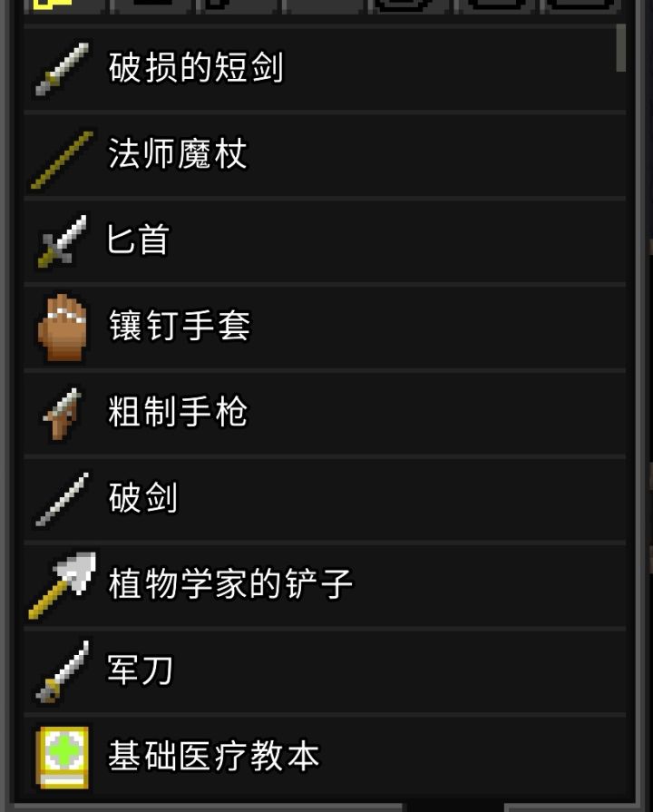Open the 破剑 list entry
Screen dimensions: 653x812
pos(325,499)
